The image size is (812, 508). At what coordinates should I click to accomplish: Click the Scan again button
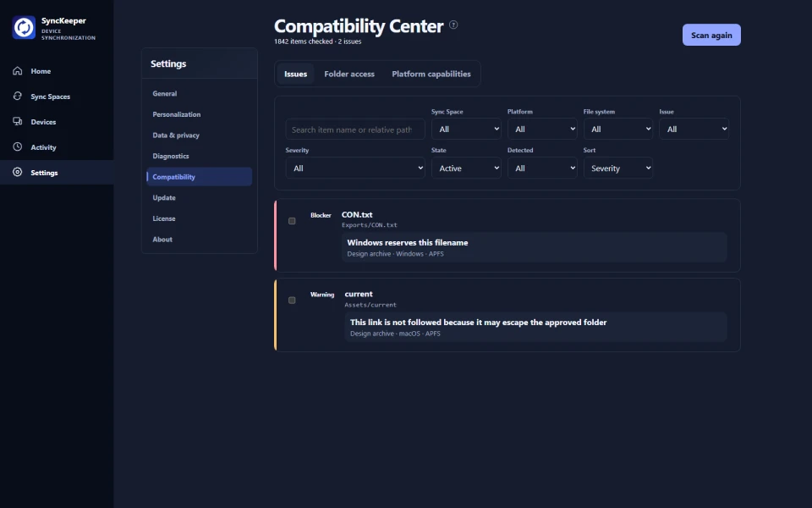point(711,35)
